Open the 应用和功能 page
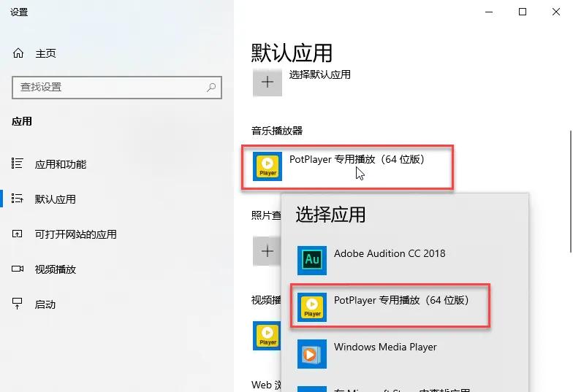The height and width of the screenshot is (392, 573). (x=60, y=164)
